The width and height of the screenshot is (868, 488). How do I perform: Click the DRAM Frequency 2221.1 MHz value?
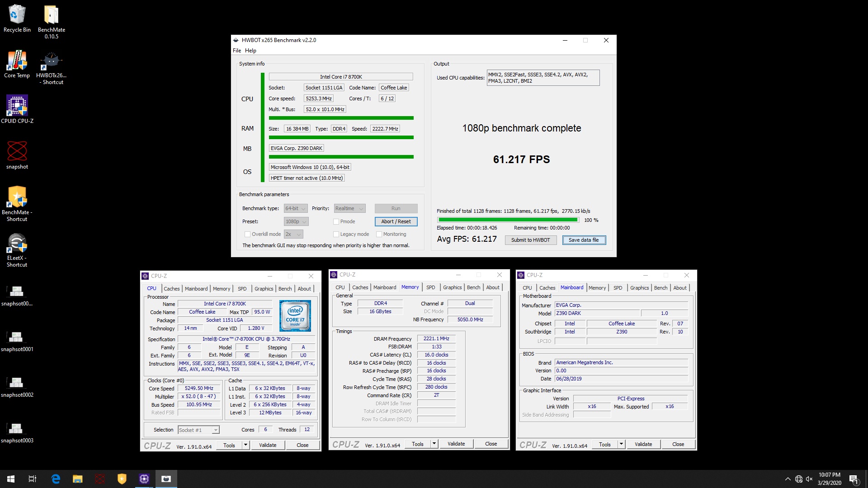pos(436,338)
